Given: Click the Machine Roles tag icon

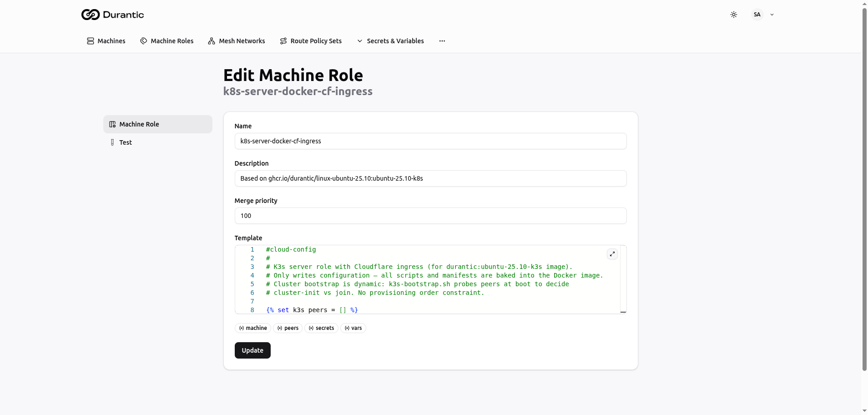Looking at the screenshot, I should [x=144, y=41].
